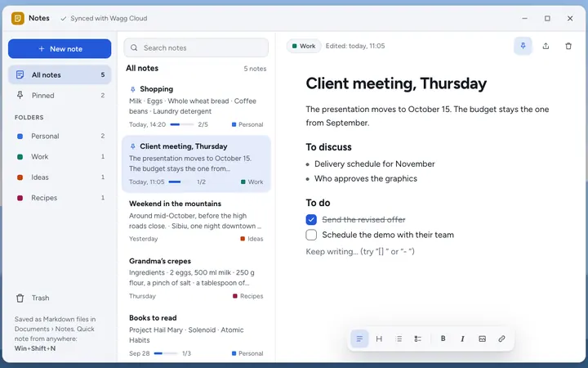
Task: Click the Client meeting, Thursday title
Action: tap(396, 83)
